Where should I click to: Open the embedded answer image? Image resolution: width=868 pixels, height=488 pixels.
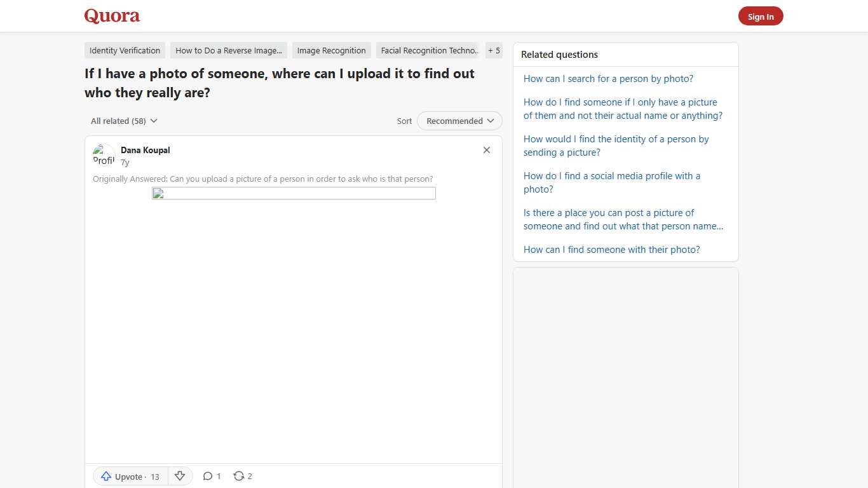[x=294, y=193]
